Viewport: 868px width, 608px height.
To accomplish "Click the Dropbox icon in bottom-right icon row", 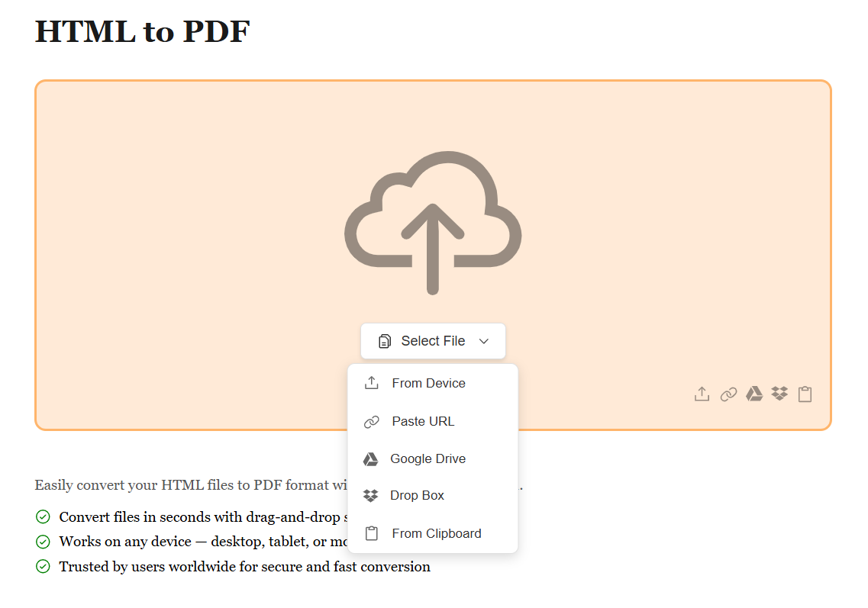I will [779, 394].
